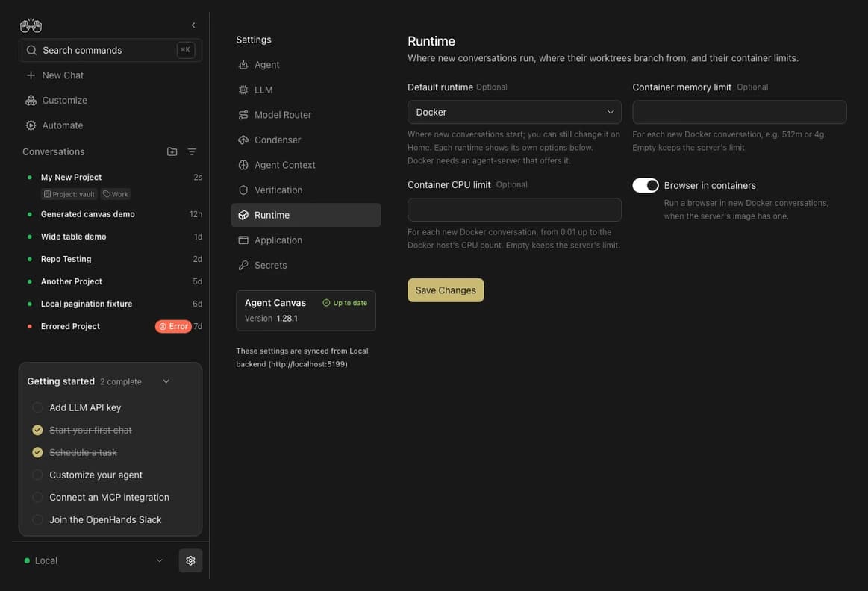Click the Secrets key icon
The width and height of the screenshot is (868, 591).
click(x=243, y=265)
